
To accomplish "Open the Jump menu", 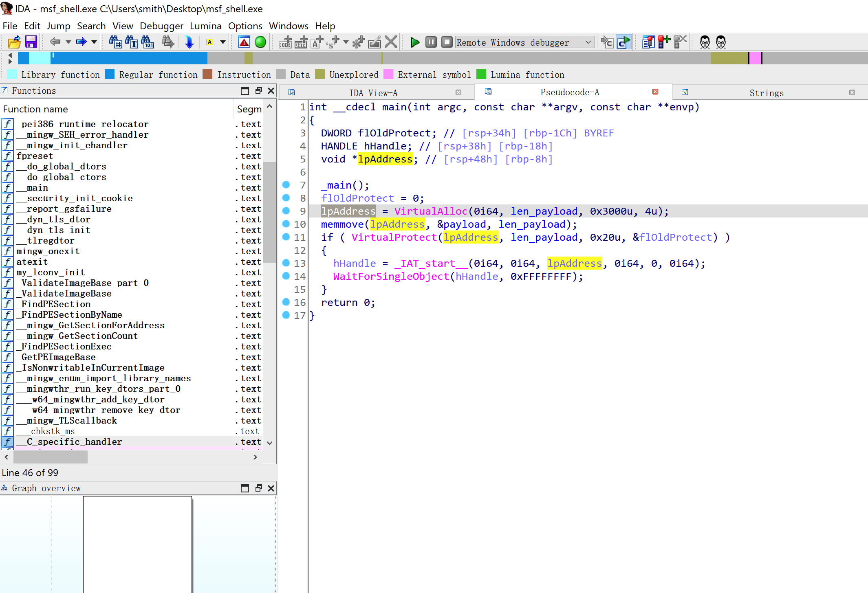I will pos(58,26).
